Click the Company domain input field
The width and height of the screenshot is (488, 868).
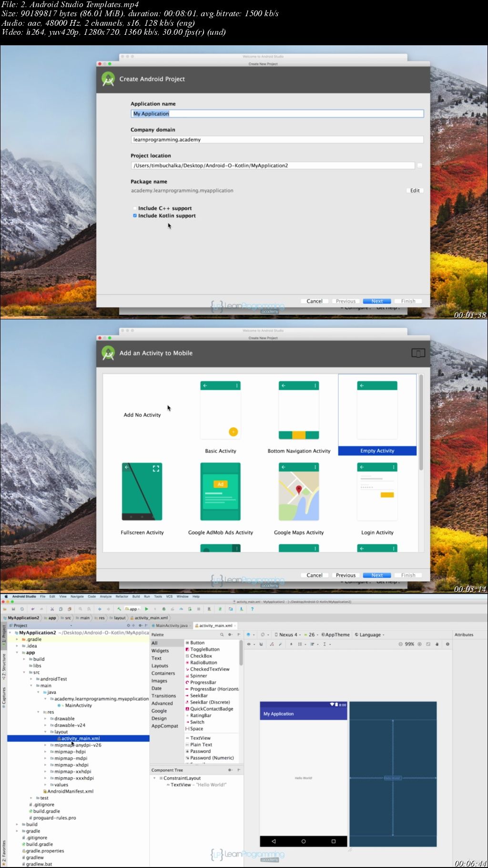(277, 140)
